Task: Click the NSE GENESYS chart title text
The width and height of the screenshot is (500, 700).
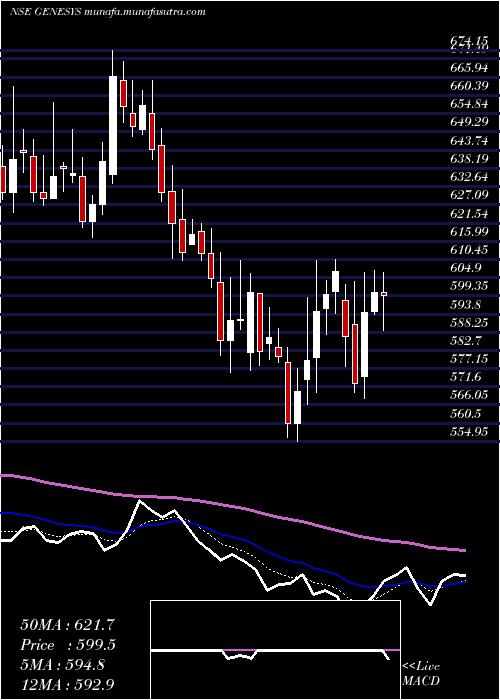Action: [x=108, y=12]
